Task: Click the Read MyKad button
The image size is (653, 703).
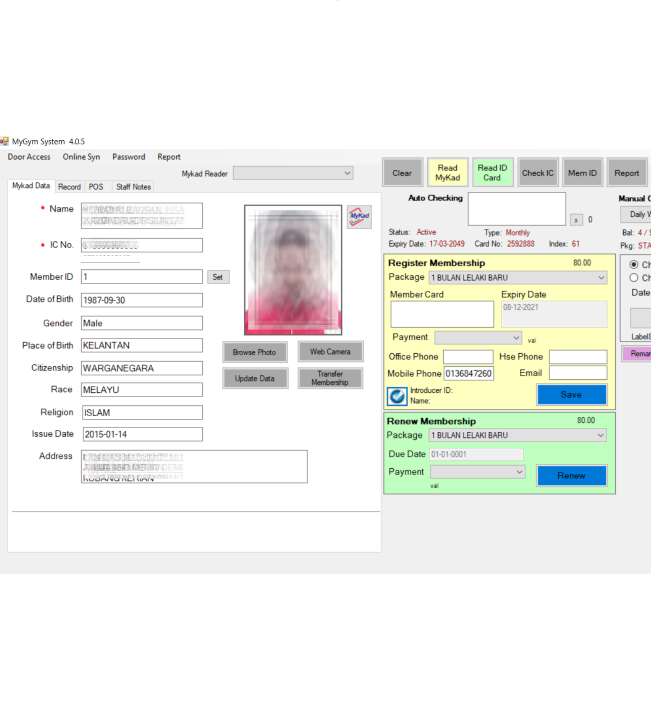Action: pos(448,173)
